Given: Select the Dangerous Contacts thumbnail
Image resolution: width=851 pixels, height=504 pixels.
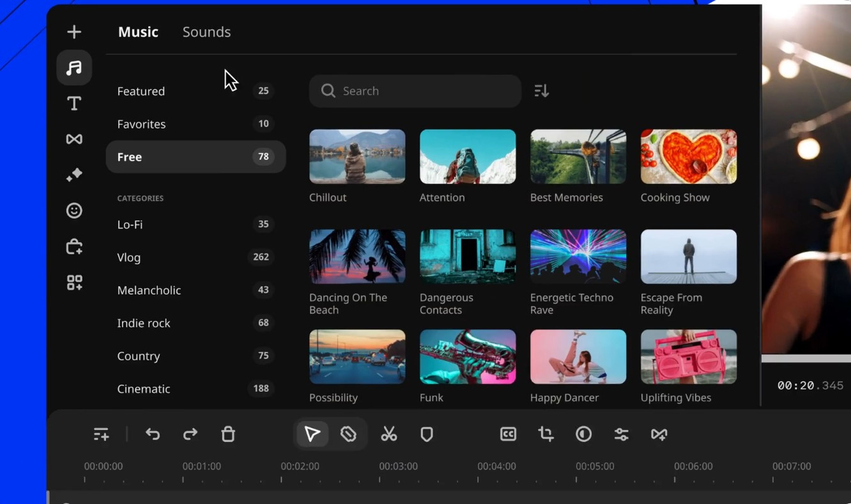Looking at the screenshot, I should 467,256.
